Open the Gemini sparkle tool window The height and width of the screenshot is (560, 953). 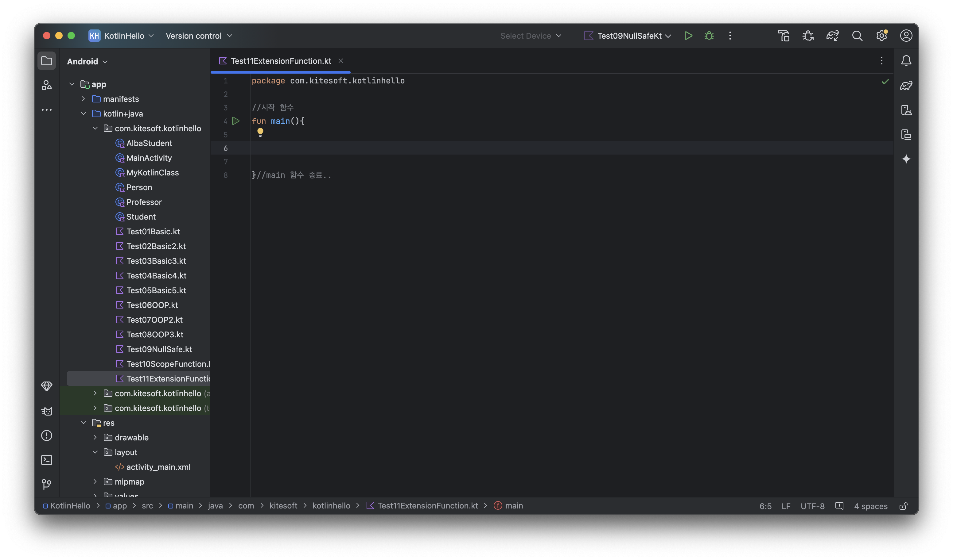pos(906,159)
